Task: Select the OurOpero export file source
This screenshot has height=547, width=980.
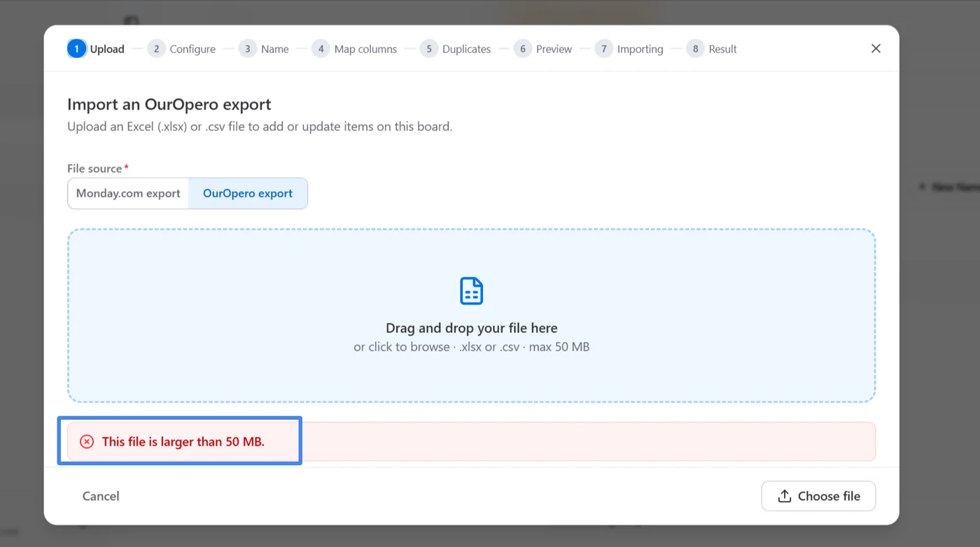Action: click(248, 193)
